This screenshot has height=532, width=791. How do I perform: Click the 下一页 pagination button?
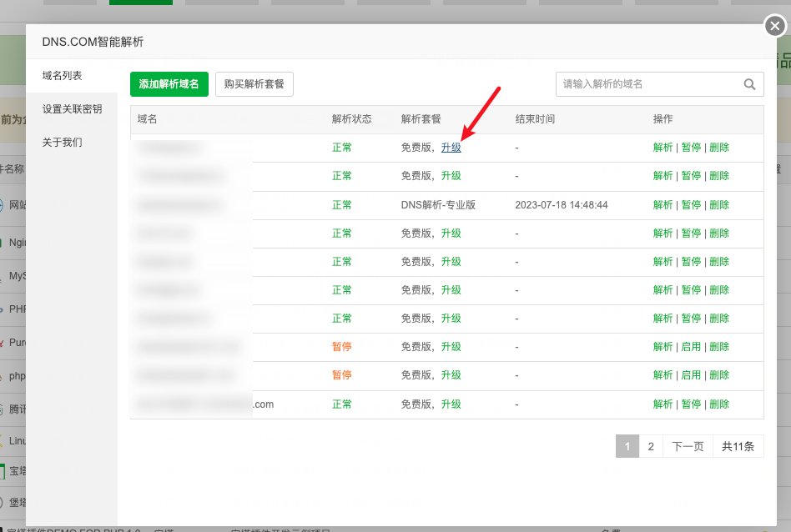click(688, 446)
